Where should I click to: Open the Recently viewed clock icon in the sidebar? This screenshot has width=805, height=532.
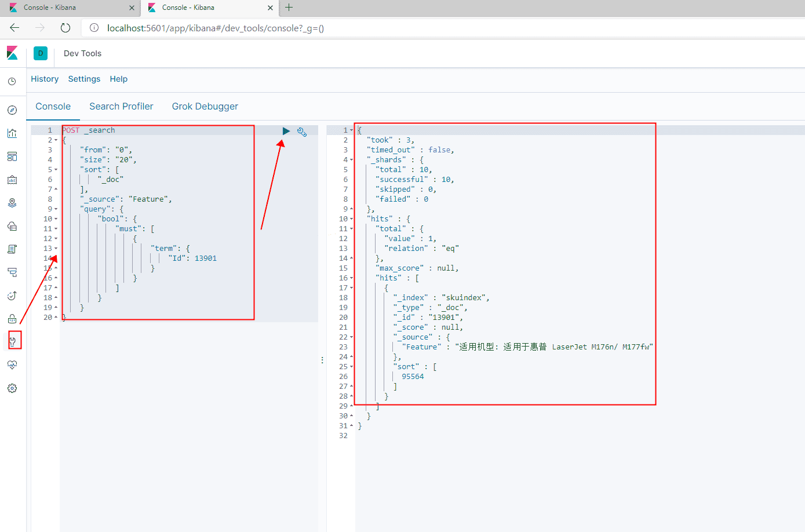[x=12, y=82]
